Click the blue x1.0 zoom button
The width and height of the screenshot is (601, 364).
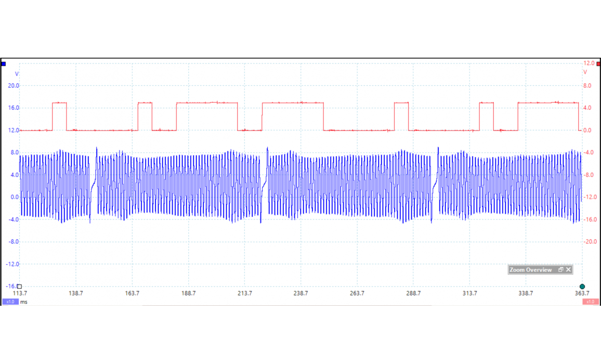[x=10, y=302]
